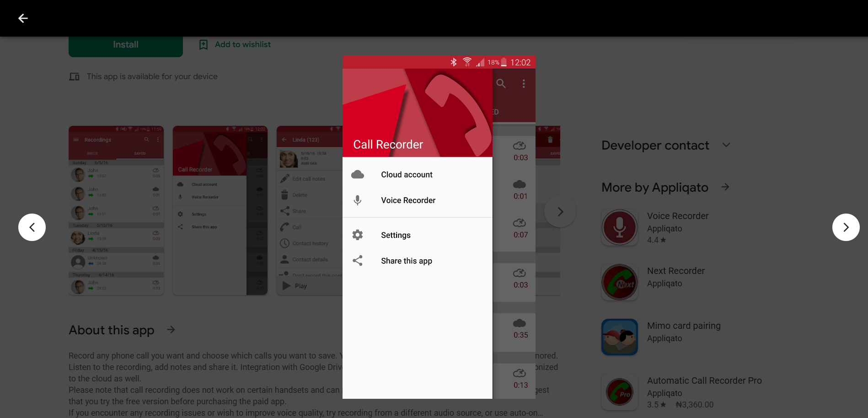Open Mimo card pairing listing title
The image size is (868, 418).
[x=684, y=326]
